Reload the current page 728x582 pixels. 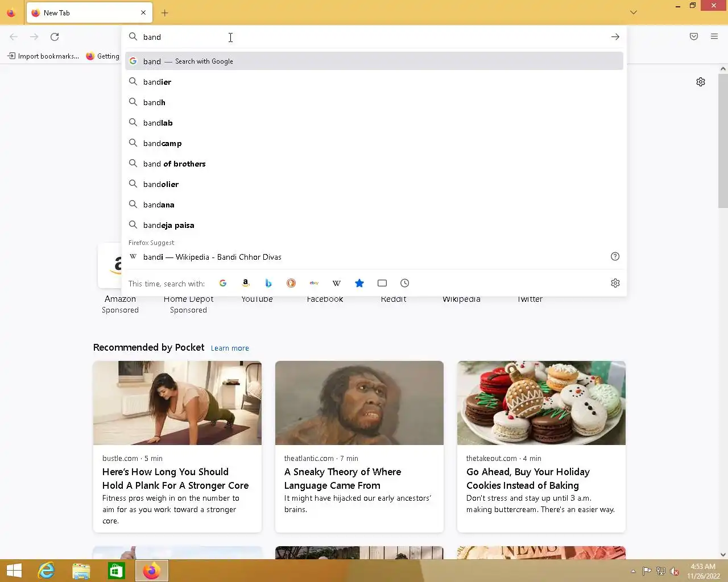[55, 37]
